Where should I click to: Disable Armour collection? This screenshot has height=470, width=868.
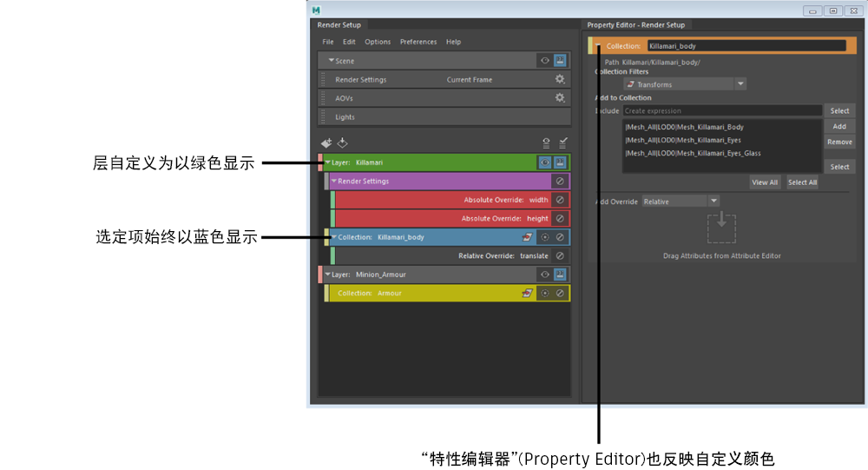(560, 293)
